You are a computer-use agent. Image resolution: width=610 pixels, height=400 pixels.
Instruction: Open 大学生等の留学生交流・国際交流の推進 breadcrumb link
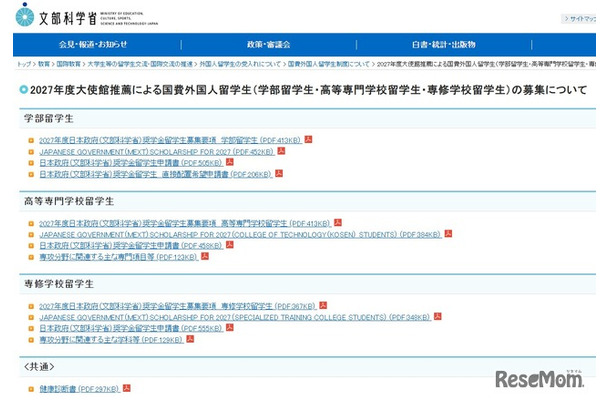pyautogui.click(x=140, y=64)
